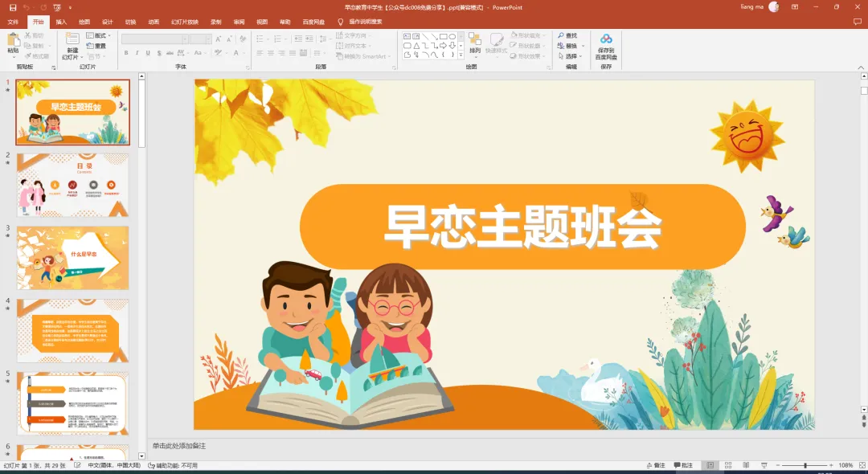Expand the shapes gallery more button
Viewport: 868px width, 474px height.
click(461, 55)
